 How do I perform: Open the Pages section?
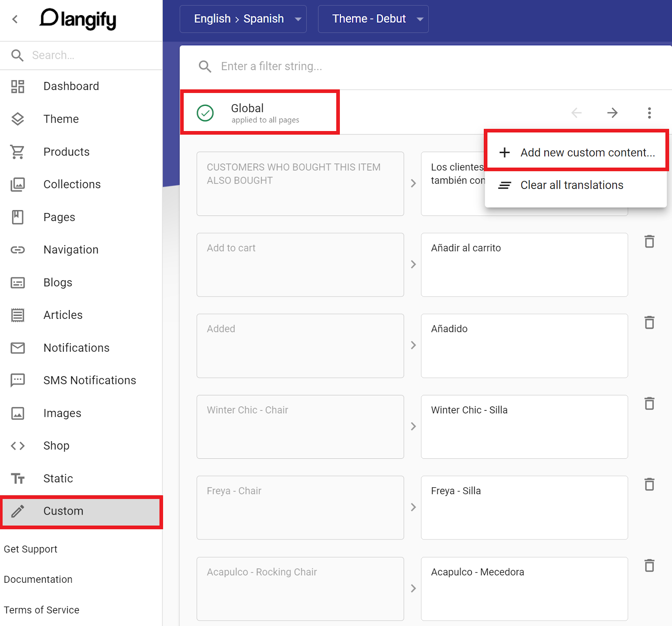coord(81,217)
